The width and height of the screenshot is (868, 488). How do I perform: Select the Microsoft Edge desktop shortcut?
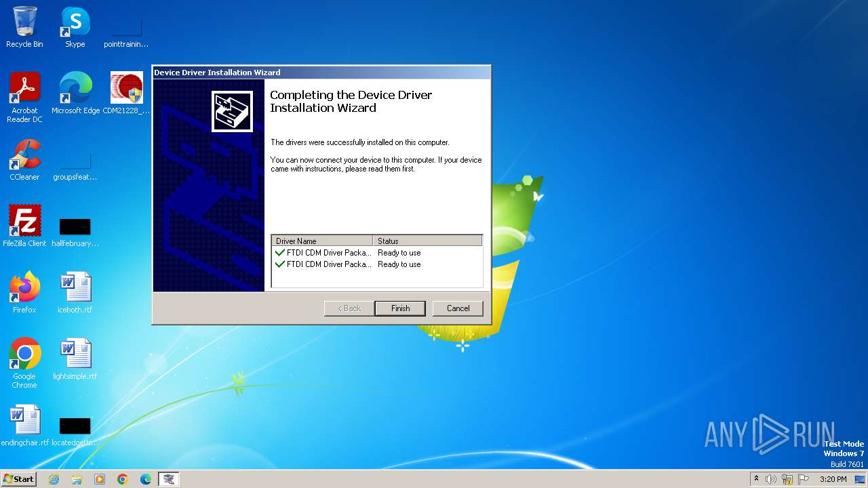pos(75,94)
